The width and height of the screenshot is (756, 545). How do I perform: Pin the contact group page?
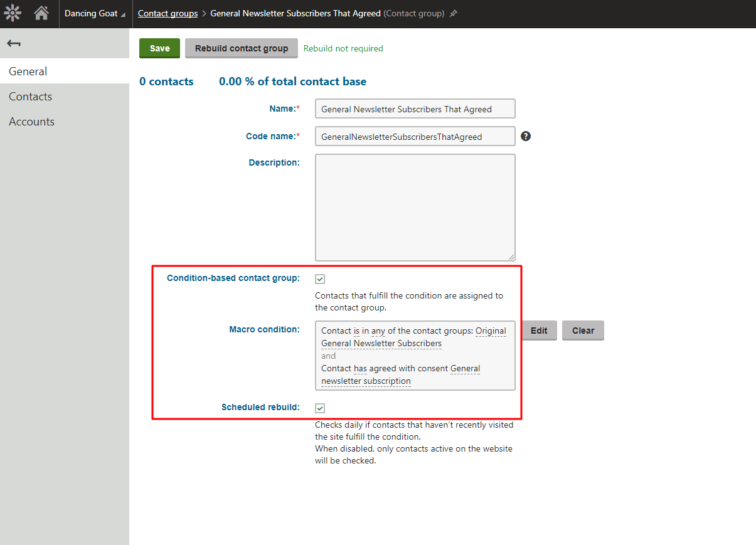pos(454,14)
